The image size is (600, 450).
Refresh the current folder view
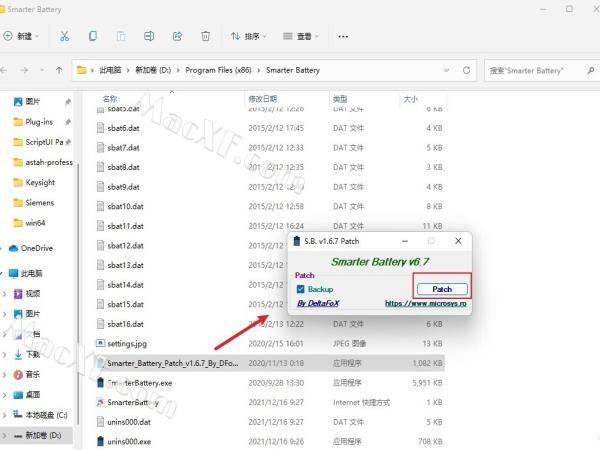(x=466, y=70)
